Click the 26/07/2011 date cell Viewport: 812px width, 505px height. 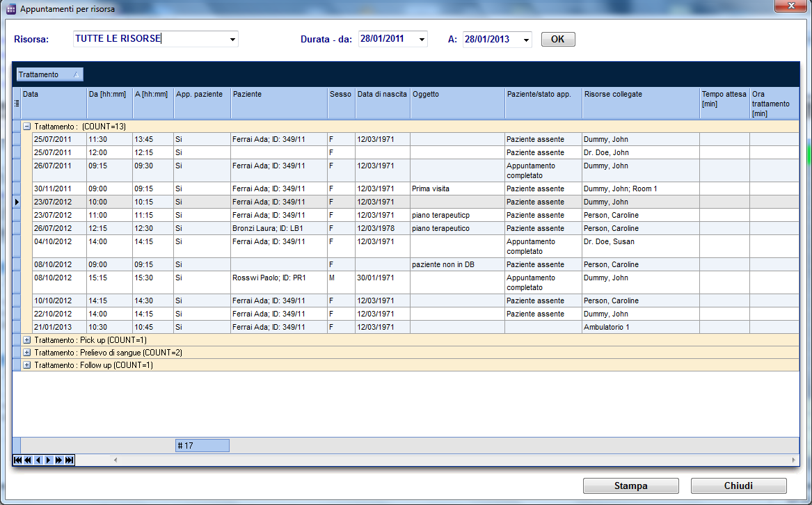(60, 170)
